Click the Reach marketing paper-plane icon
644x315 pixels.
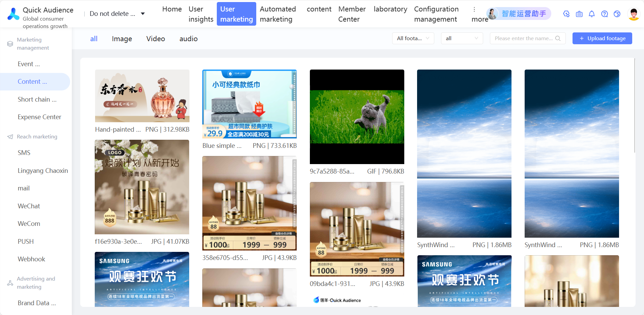coord(10,137)
